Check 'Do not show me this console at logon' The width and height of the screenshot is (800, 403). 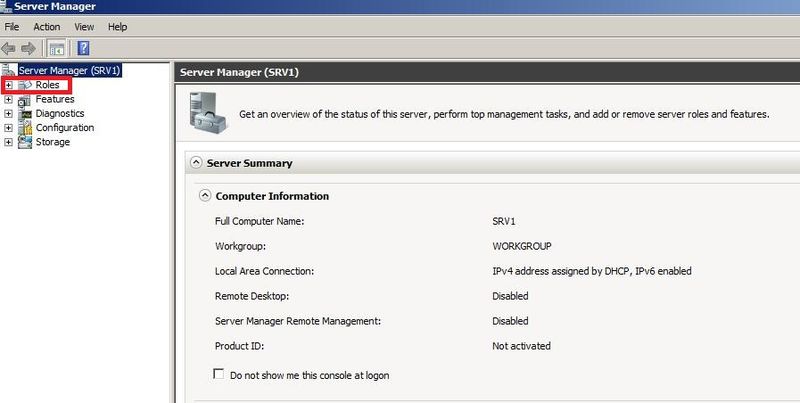pos(218,374)
